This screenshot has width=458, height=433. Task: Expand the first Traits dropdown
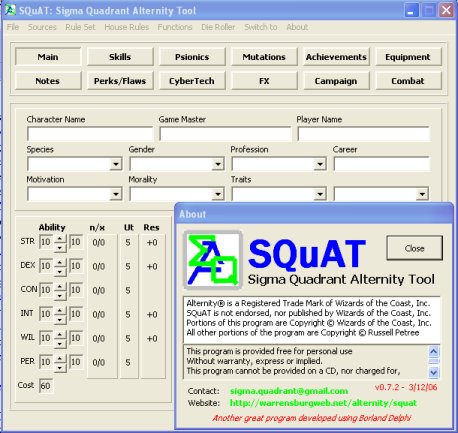point(320,194)
